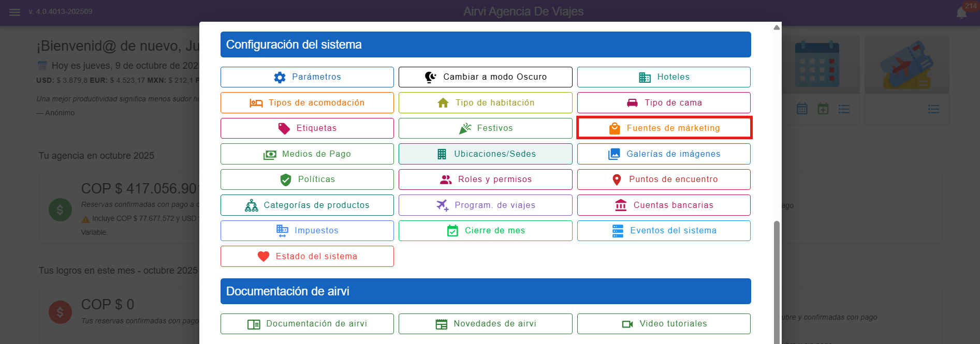This screenshot has width=980, height=344.
Task: Open the hamburger menu icon
Action: 14,12
